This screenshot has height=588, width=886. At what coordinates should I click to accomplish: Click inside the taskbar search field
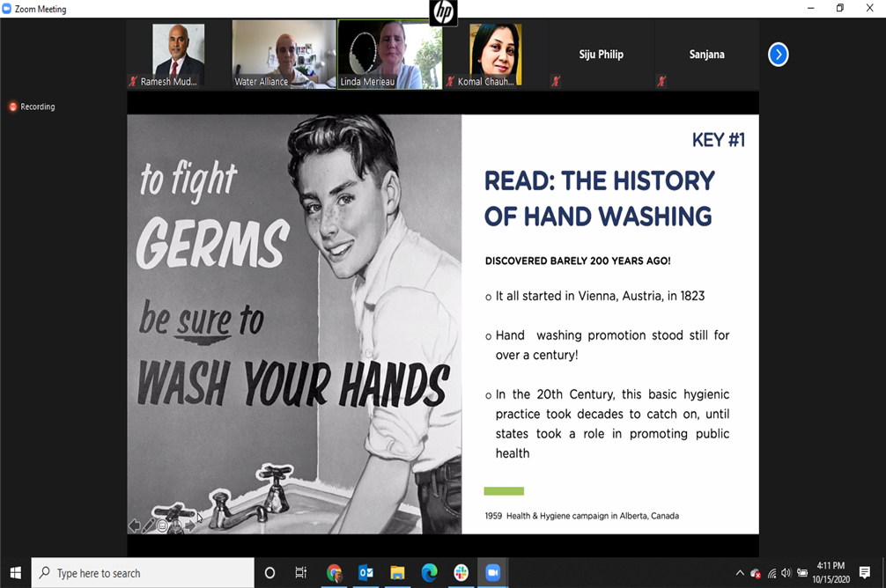click(141, 573)
